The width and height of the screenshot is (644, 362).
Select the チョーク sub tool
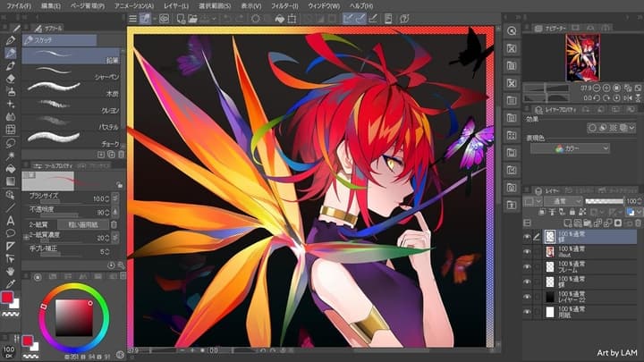pos(71,139)
